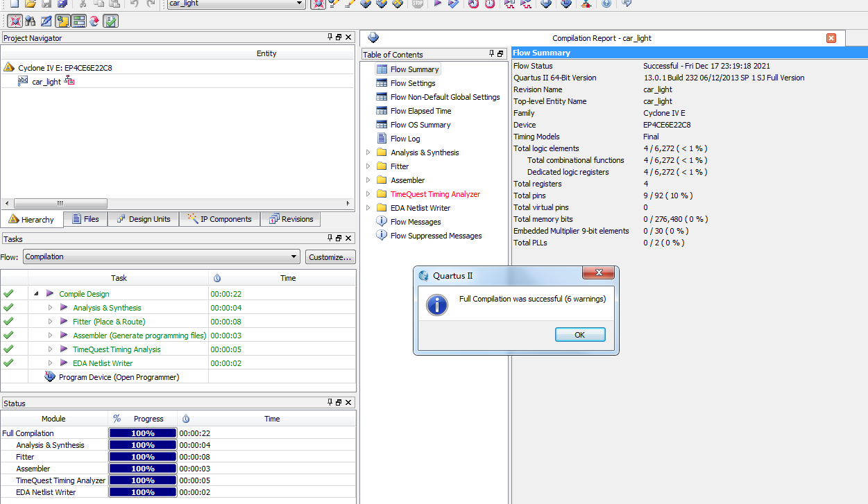Click the red-blue circular arrows toolbar icon
The image size is (868, 504).
pos(94,21)
